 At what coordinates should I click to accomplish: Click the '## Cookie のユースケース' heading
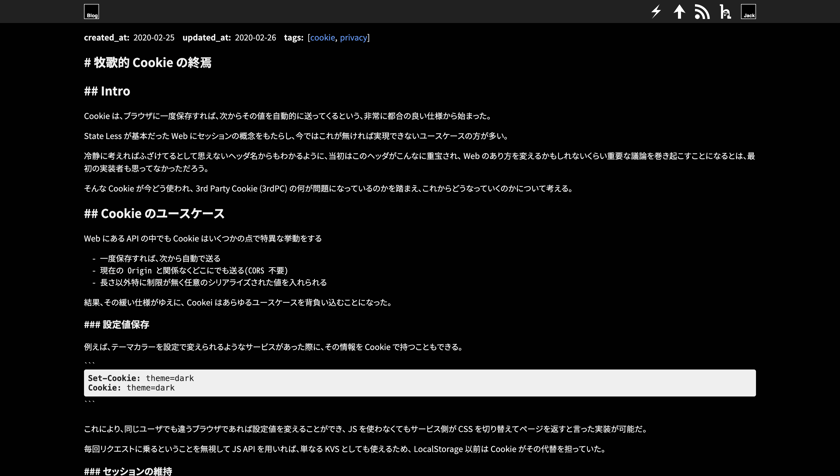pos(154,214)
